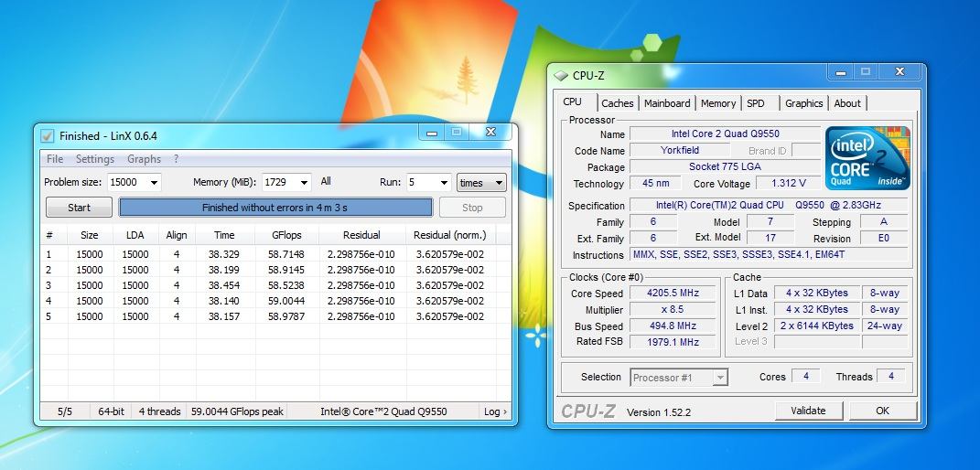Select GFlops value 58.5238
This screenshot has width=980, height=470.
(285, 285)
